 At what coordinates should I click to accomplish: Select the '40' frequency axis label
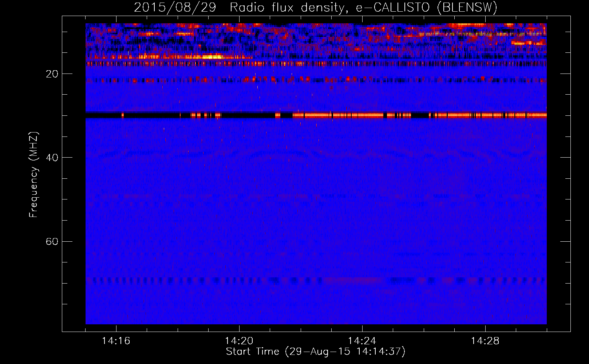pos(52,158)
